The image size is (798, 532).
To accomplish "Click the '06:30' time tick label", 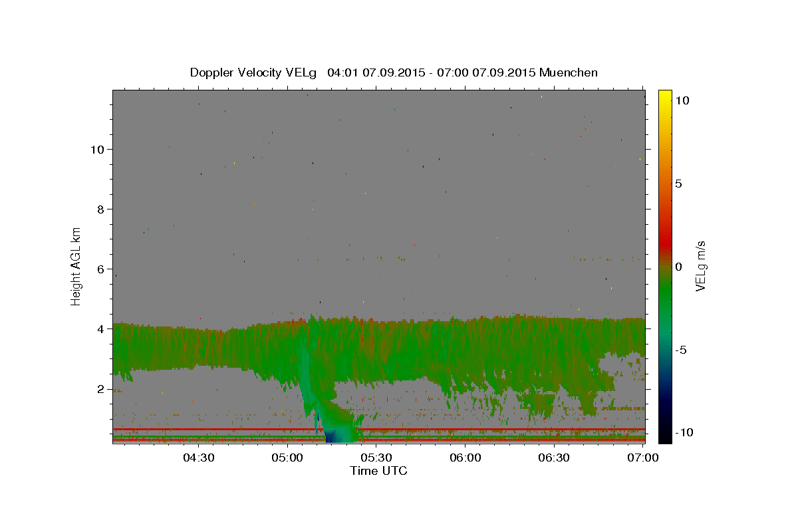I will pyautogui.click(x=554, y=458).
